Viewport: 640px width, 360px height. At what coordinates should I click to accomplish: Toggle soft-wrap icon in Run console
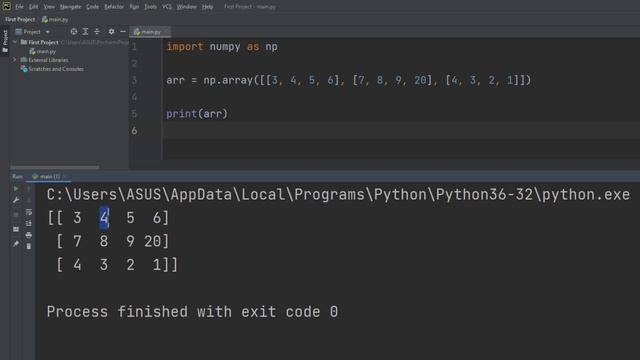click(29, 212)
